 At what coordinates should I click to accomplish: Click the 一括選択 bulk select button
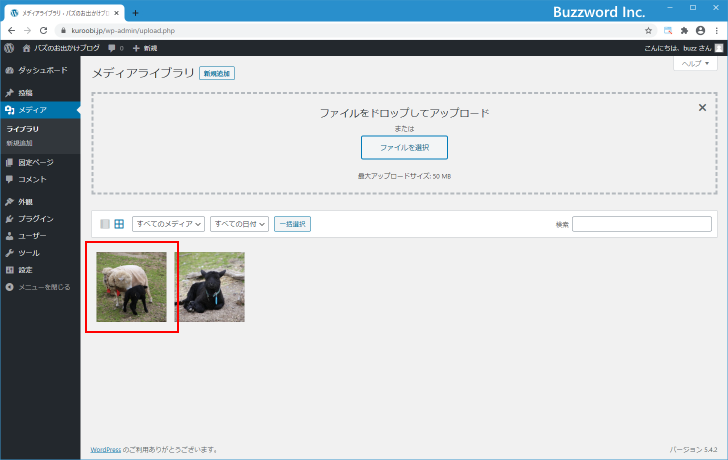point(292,224)
